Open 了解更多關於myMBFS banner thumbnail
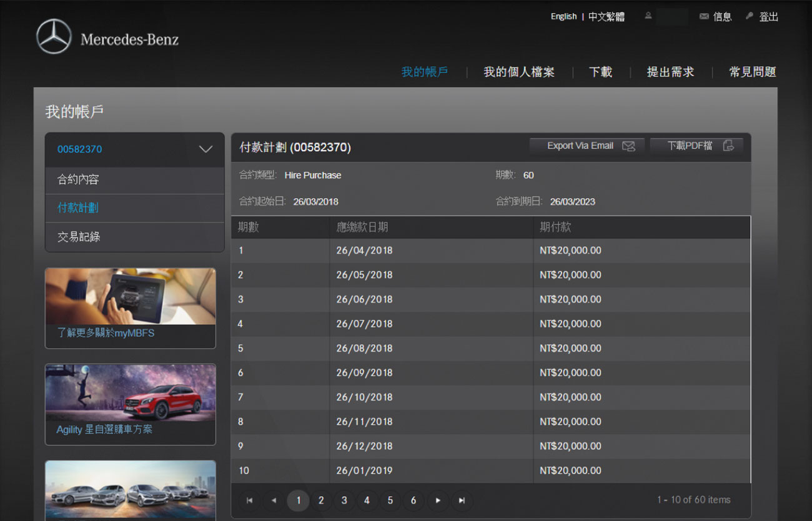The width and height of the screenshot is (812, 521). tap(131, 297)
